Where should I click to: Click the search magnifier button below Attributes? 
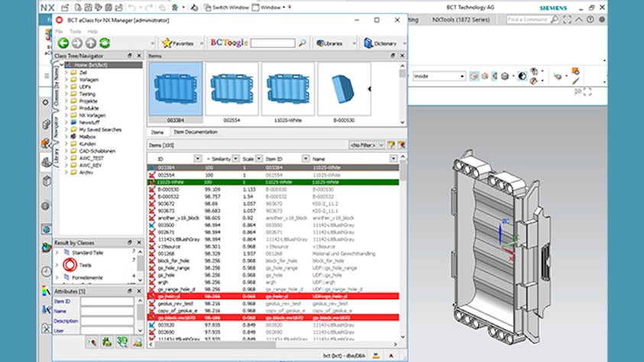[92, 342]
